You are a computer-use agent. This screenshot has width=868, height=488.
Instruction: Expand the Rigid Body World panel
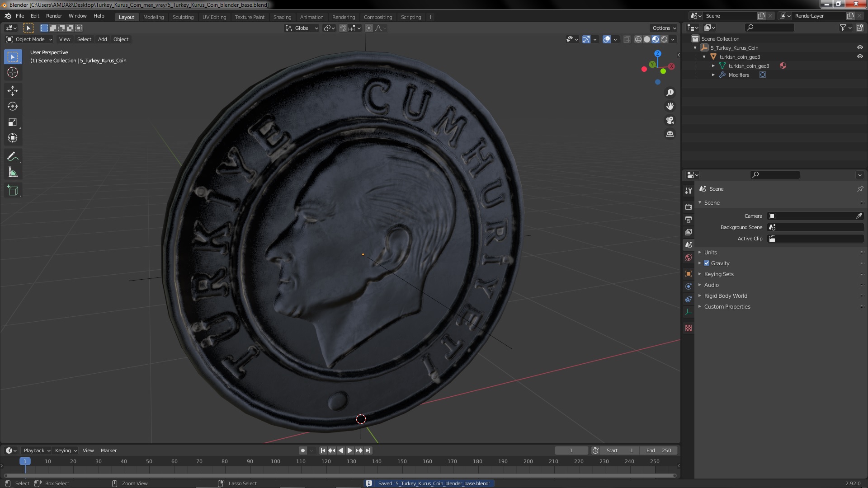(x=725, y=296)
